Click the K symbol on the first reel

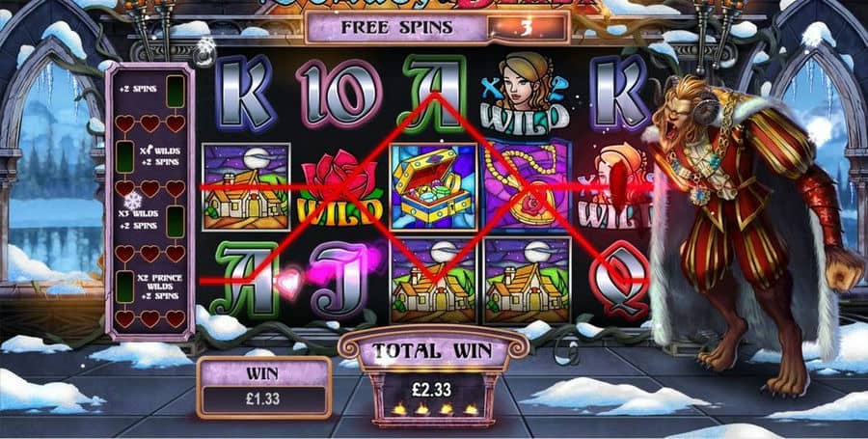point(246,93)
